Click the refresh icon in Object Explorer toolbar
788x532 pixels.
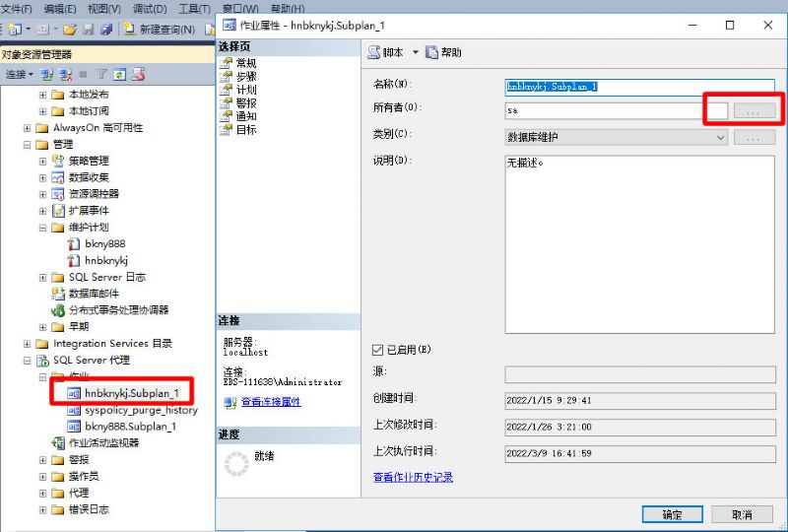point(120,75)
